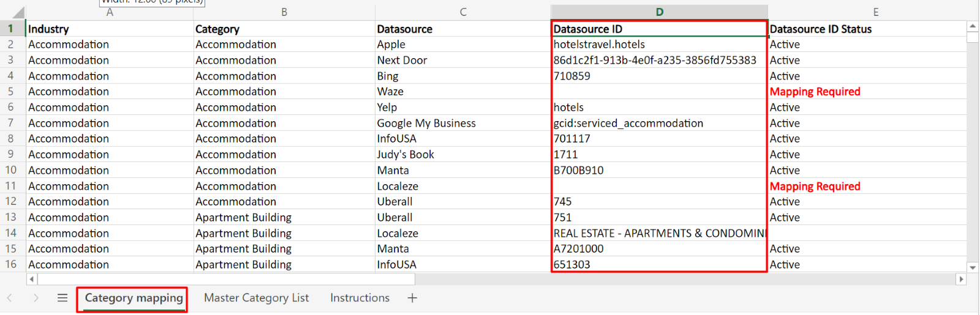The height and width of the screenshot is (315, 980).
Task: Select cell with ID 86d1c2f1-913b-4e0f-a235-3856fd755383
Action: [x=660, y=60]
